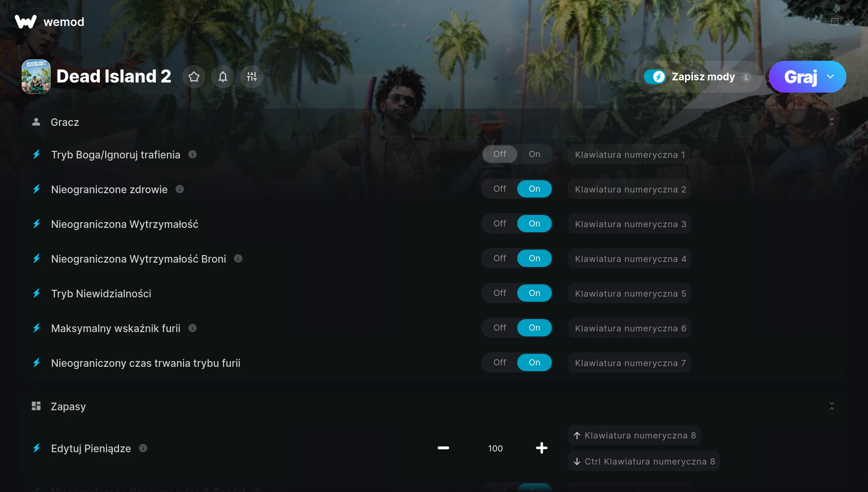
Task: Disable Tryb Niewidzialności with Off
Action: pyautogui.click(x=500, y=293)
